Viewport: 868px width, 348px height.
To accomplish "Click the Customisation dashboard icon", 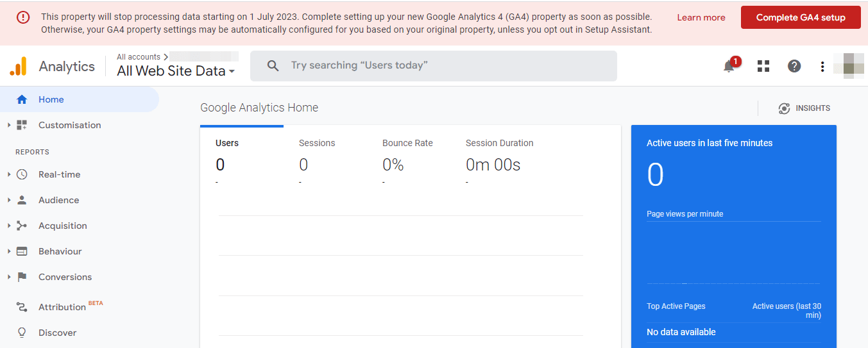I will pos(22,125).
